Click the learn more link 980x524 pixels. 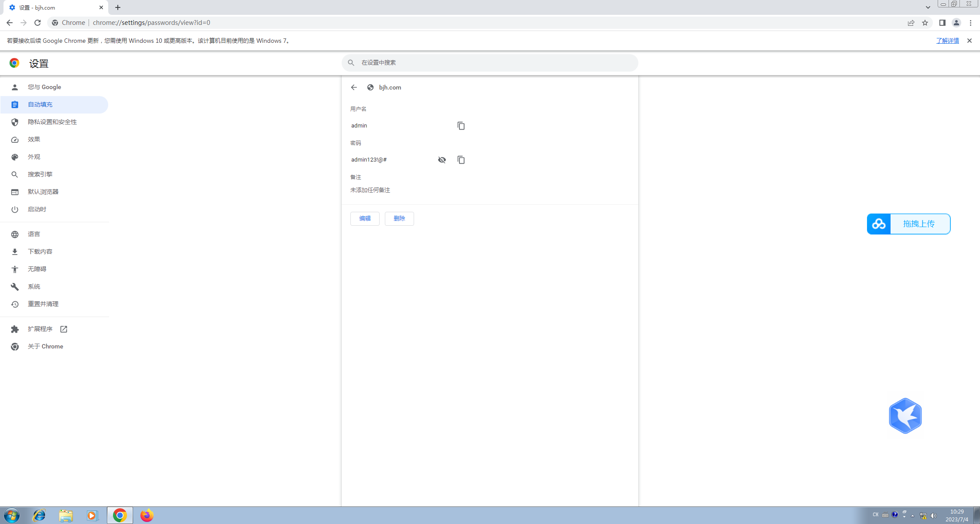(x=947, y=41)
